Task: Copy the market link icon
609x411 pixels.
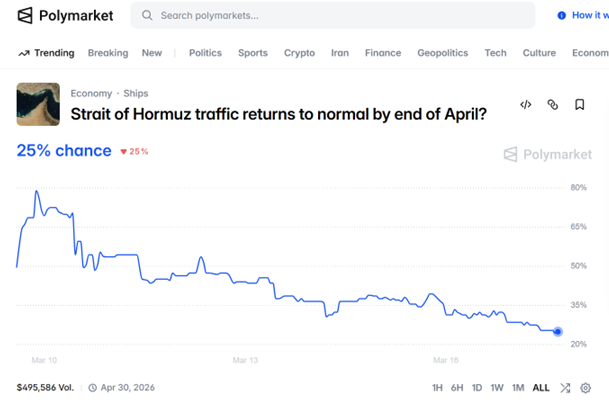Action: click(553, 105)
